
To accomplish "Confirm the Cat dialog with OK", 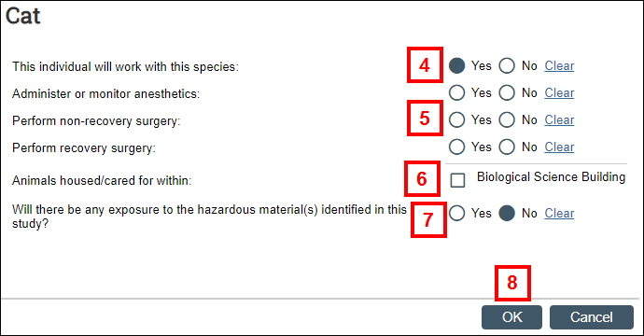I will click(511, 317).
